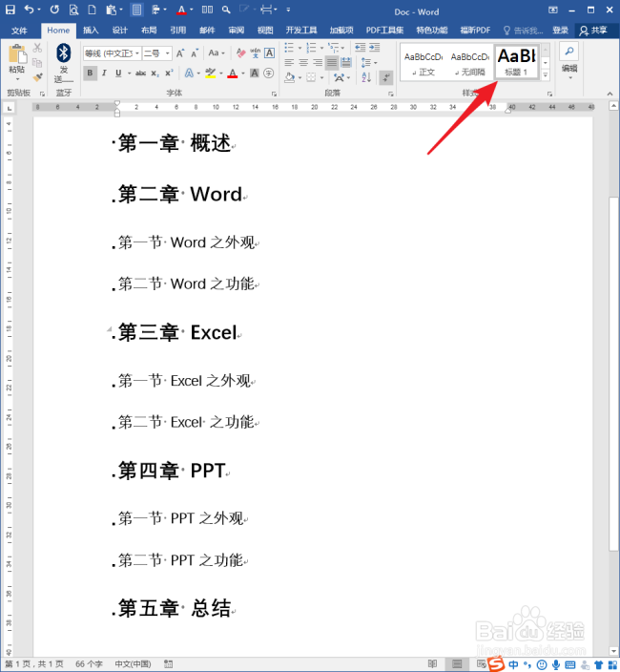Screen dimensions: 620x672
Task: Apply the 无间隔 no-spacing style
Action: 469,63
